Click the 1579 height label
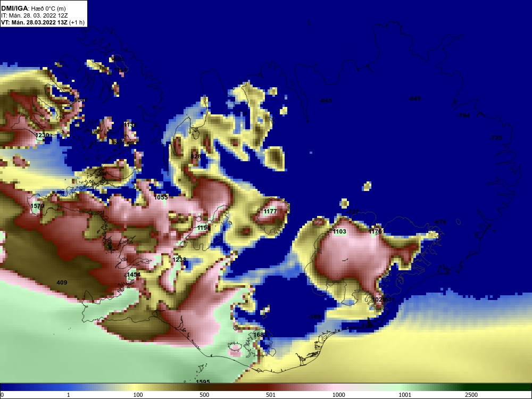The height and width of the screenshot is (399, 532). [37, 206]
